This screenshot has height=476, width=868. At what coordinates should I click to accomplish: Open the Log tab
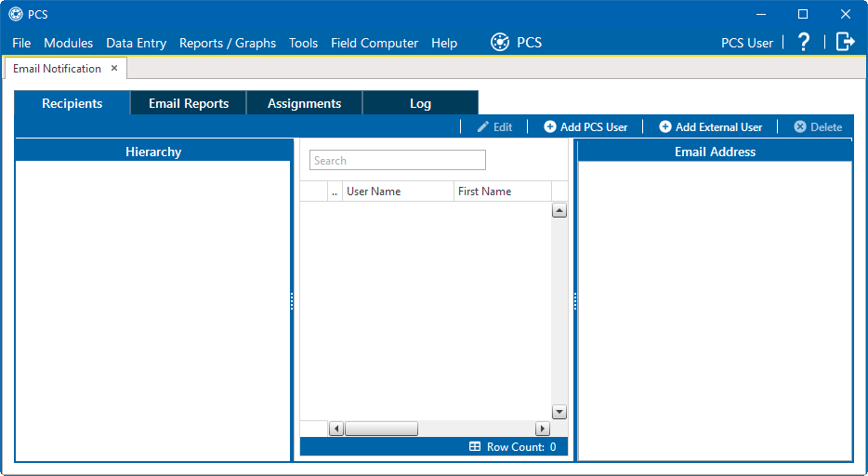(420, 103)
